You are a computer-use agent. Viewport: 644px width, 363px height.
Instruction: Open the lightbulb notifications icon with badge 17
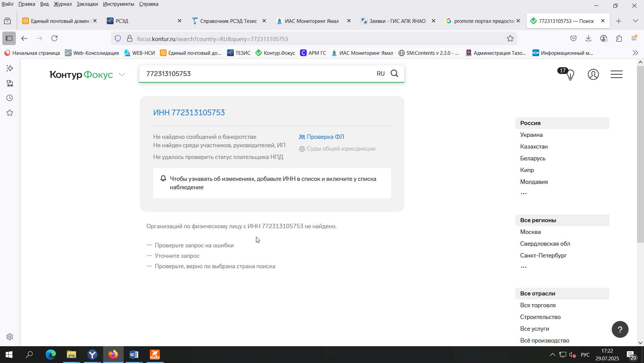tap(570, 74)
